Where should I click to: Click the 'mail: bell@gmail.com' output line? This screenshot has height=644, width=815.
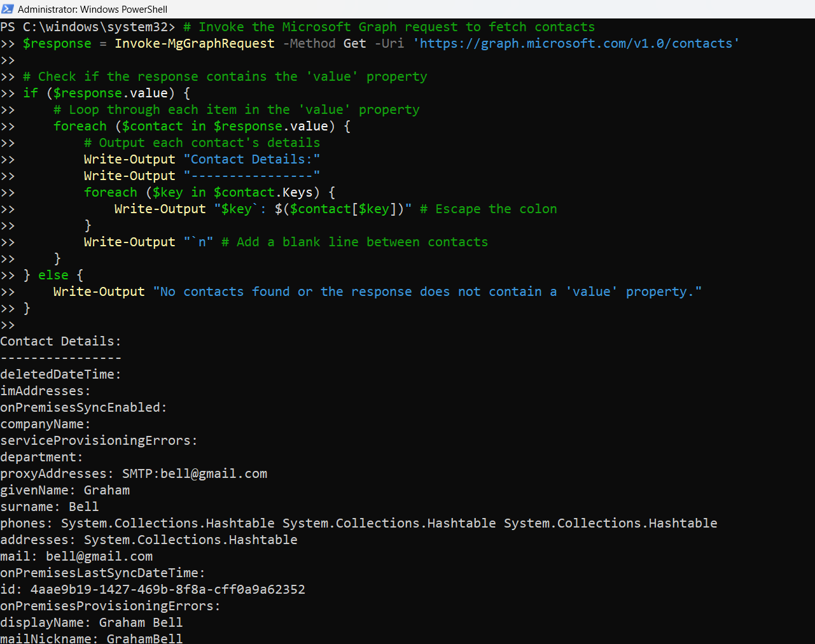tap(76, 556)
